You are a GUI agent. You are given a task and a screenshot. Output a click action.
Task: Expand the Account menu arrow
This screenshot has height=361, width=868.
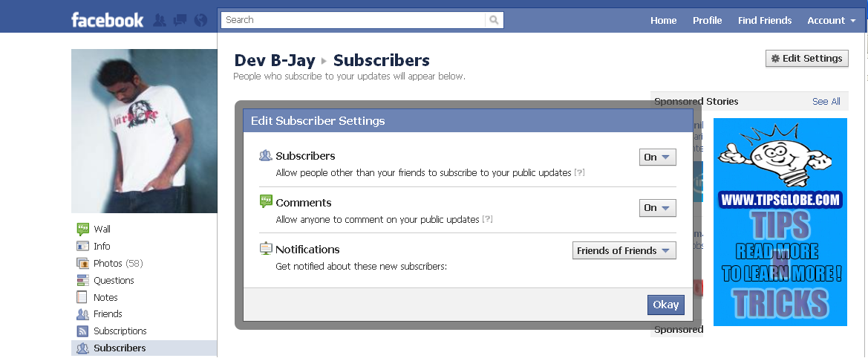click(852, 21)
